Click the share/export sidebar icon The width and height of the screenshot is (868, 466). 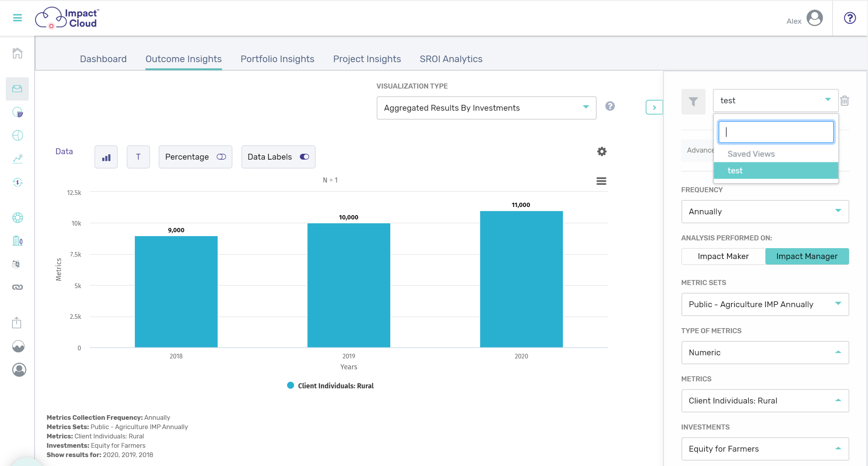[17, 322]
